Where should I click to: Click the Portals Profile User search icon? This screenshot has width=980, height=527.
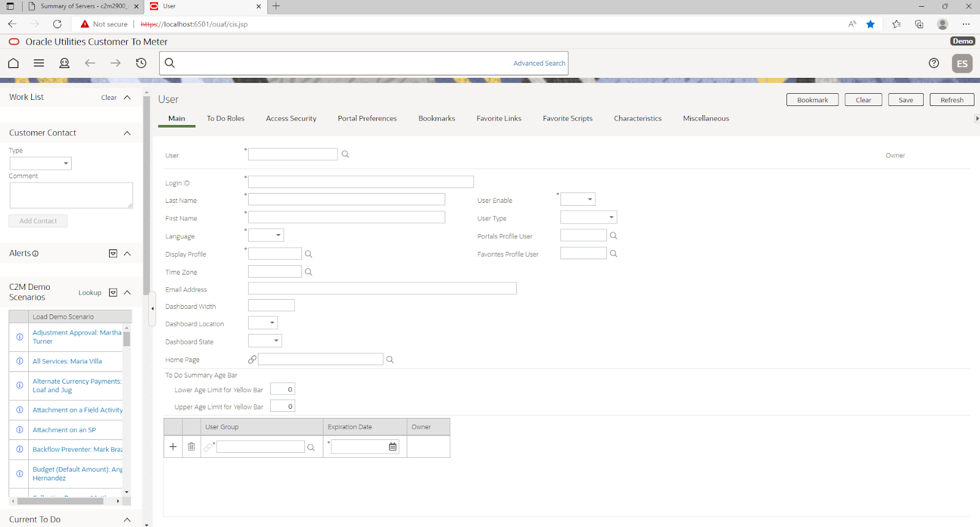(x=614, y=235)
